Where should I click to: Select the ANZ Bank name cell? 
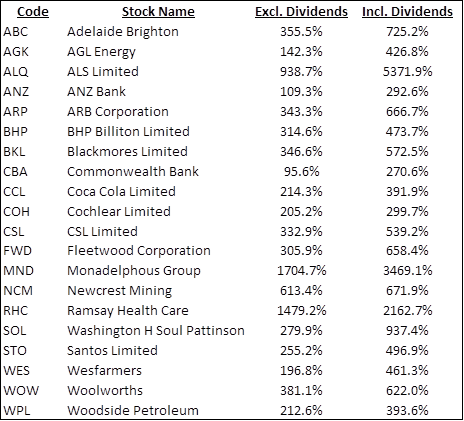tap(96, 92)
